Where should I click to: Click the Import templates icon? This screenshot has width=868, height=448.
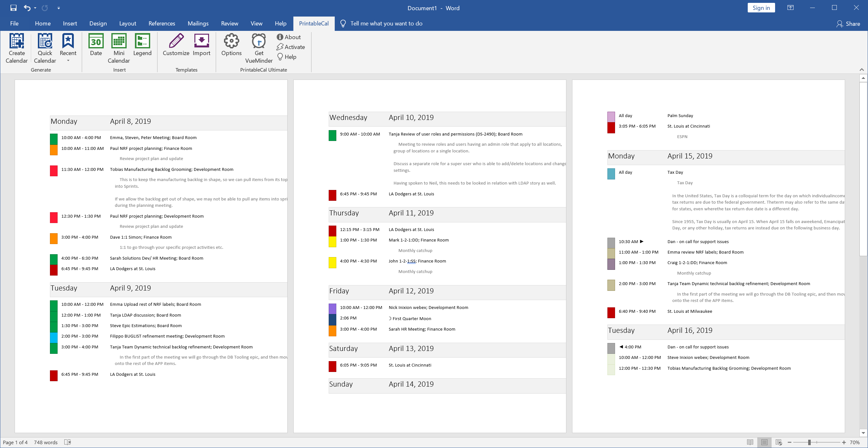(201, 41)
